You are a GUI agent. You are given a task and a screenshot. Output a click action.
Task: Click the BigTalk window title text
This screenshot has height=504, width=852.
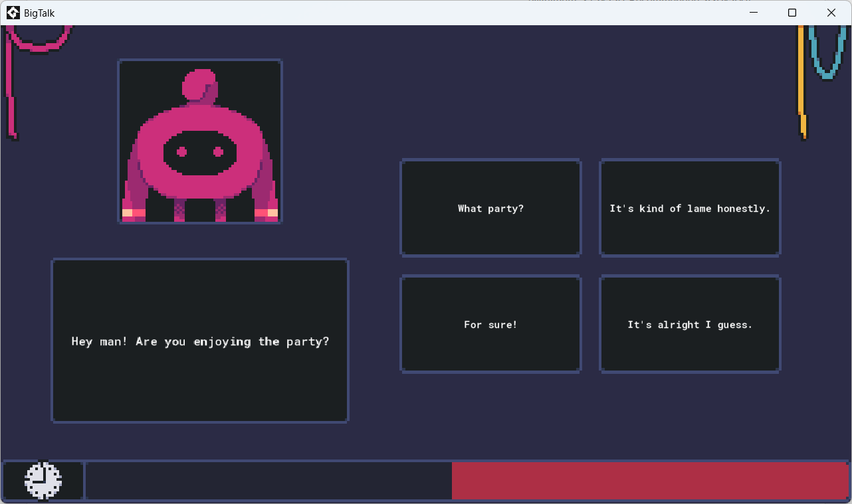point(39,13)
